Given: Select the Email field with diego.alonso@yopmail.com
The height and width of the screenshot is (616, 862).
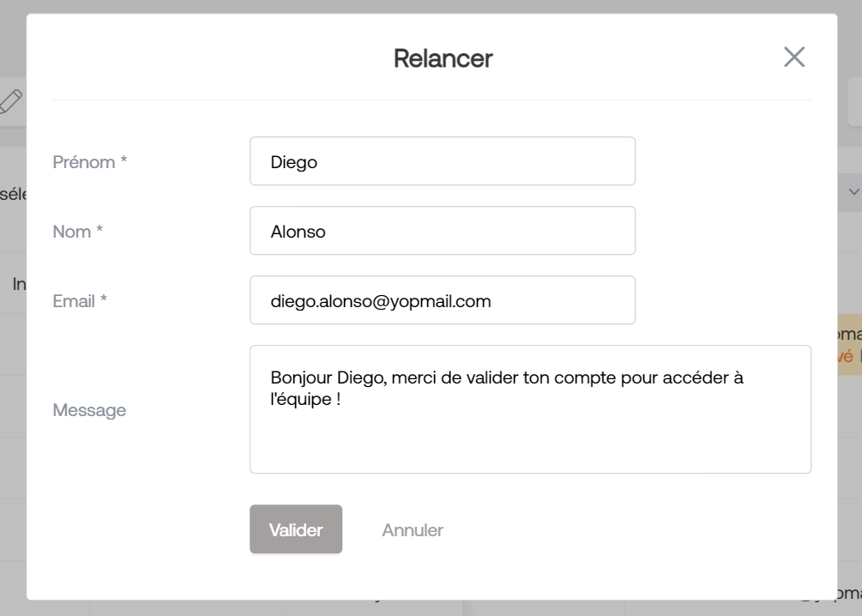Looking at the screenshot, I should tap(443, 299).
